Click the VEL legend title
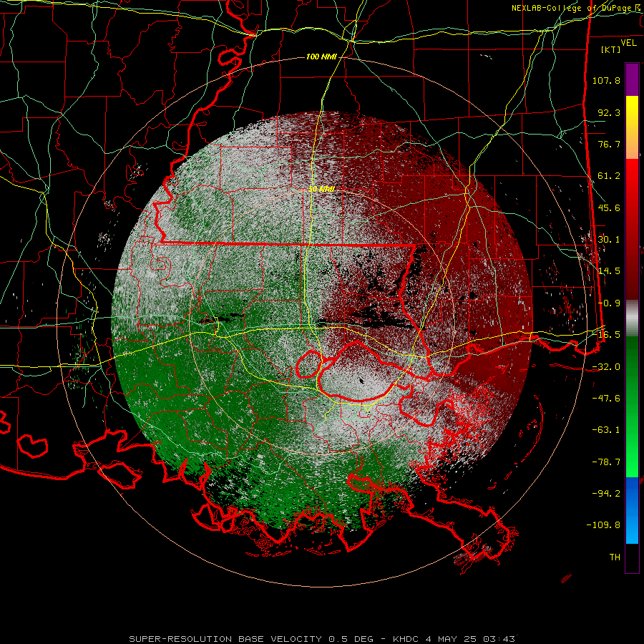 (628, 43)
